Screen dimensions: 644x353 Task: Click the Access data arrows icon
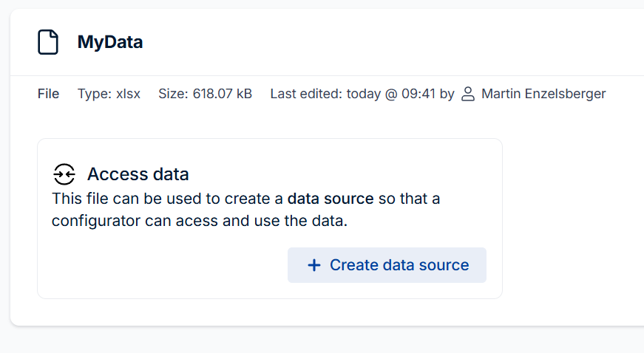[64, 174]
